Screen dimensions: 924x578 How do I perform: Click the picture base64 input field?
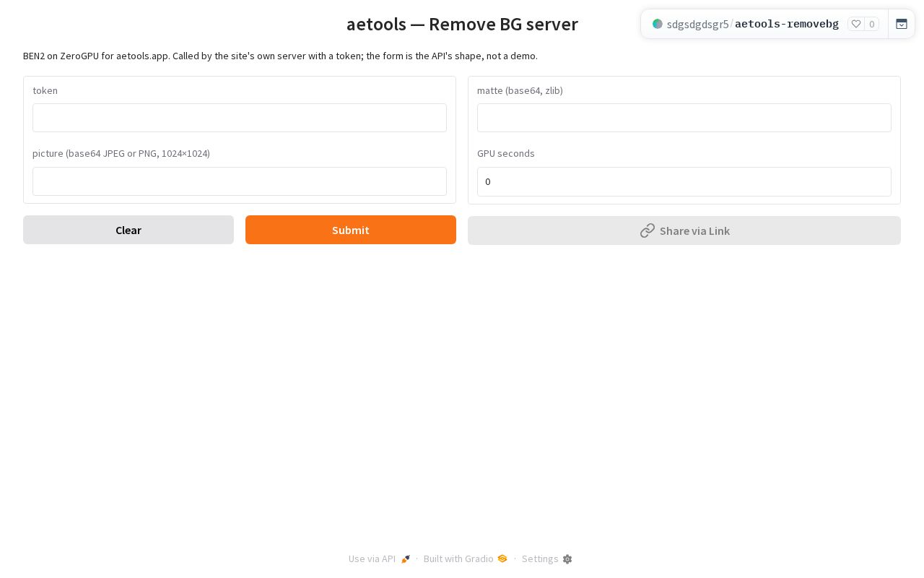pos(240,181)
